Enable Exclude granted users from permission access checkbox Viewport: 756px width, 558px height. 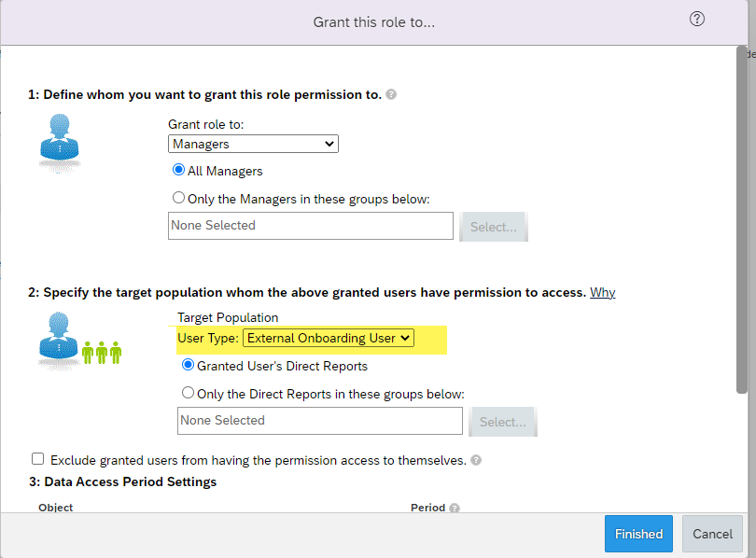click(37, 459)
